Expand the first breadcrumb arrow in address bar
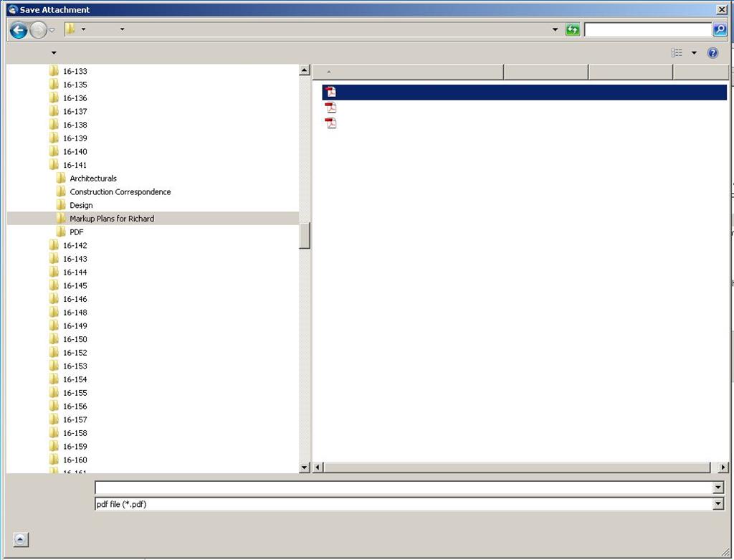 point(83,29)
